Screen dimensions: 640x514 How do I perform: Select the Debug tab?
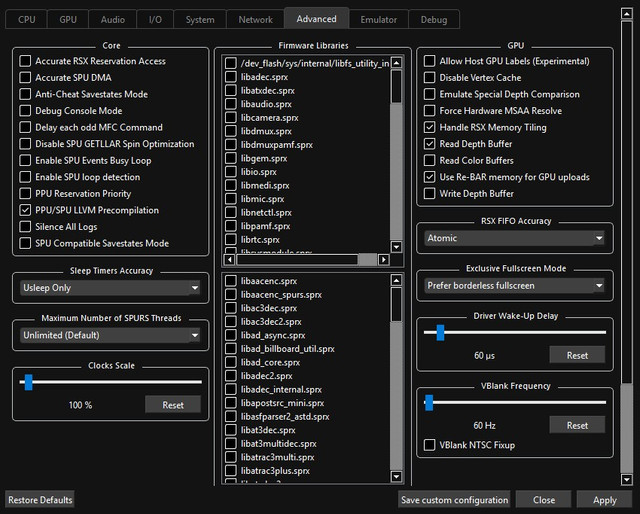[x=434, y=19]
